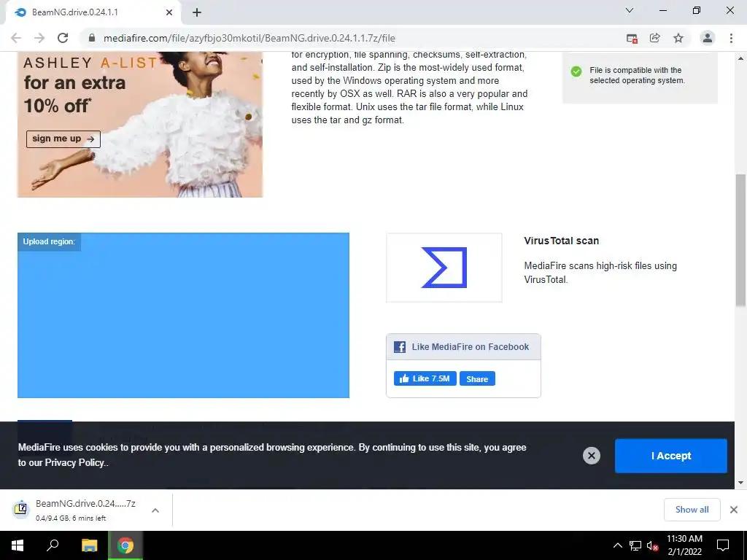The image size is (747, 560).
Task: Click the VirusTotal sigma logo
Action: click(444, 268)
